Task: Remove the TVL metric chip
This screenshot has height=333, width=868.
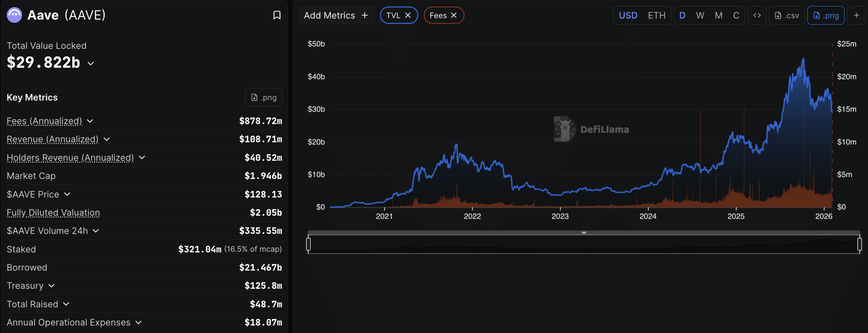Action: tap(408, 15)
